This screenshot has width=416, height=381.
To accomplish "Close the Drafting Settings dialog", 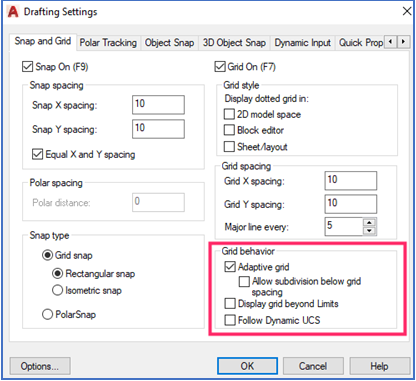I will (407, 11).
